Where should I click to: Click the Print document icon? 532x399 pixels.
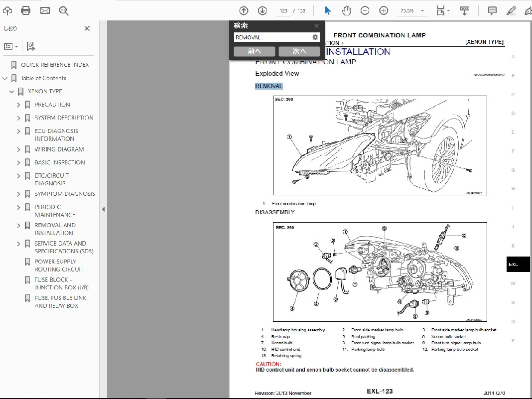coord(25,10)
